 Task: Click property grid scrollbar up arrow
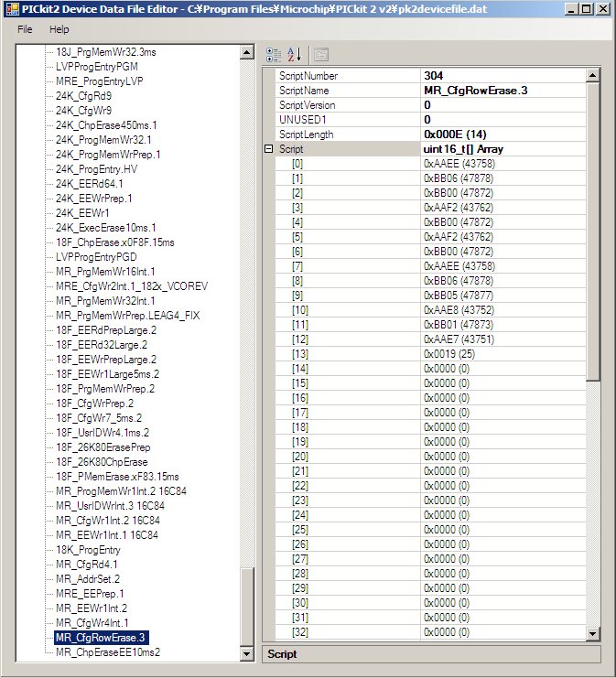(x=592, y=75)
